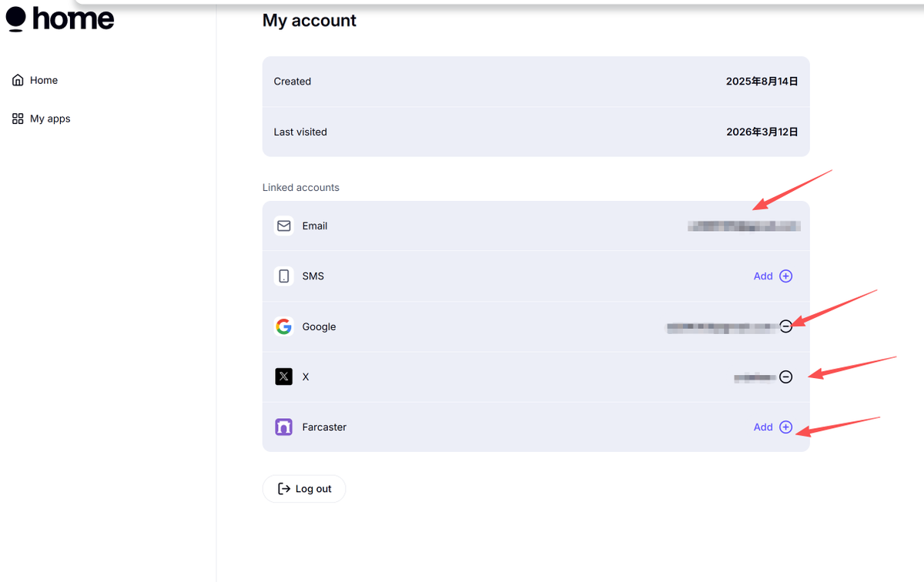Open My apps in the sidebar
The image size is (924, 582).
click(x=41, y=119)
